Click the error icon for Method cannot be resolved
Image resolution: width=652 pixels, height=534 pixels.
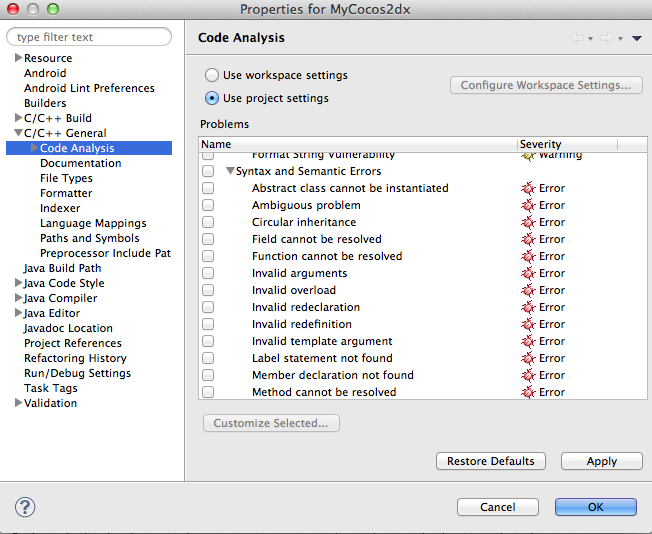coord(528,392)
